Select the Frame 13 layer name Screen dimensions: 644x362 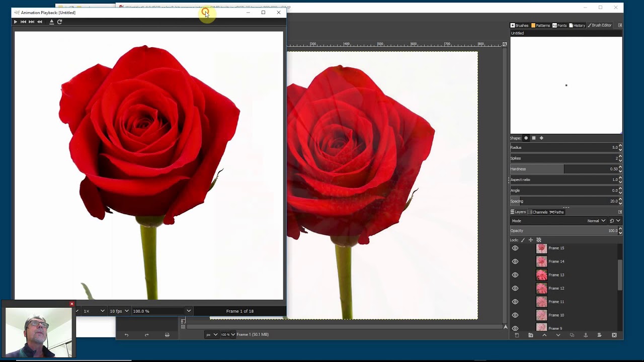tap(556, 275)
